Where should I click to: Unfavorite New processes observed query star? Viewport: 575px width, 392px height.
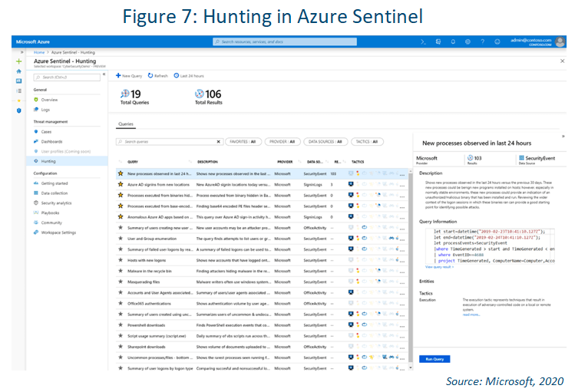coord(121,173)
